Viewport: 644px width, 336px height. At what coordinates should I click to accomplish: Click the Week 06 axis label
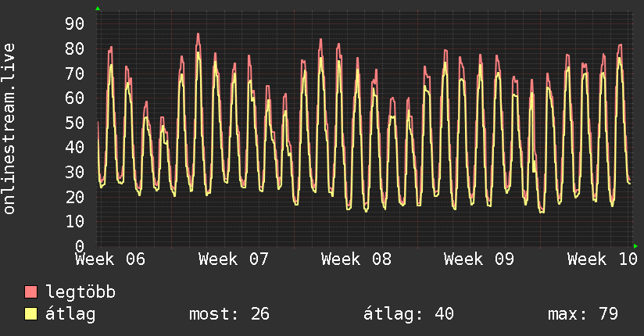(110, 259)
